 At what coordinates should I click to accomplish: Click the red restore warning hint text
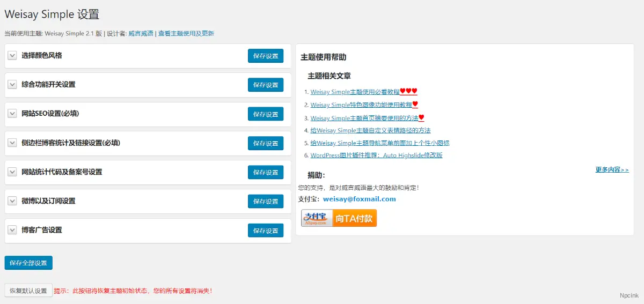tap(134, 291)
